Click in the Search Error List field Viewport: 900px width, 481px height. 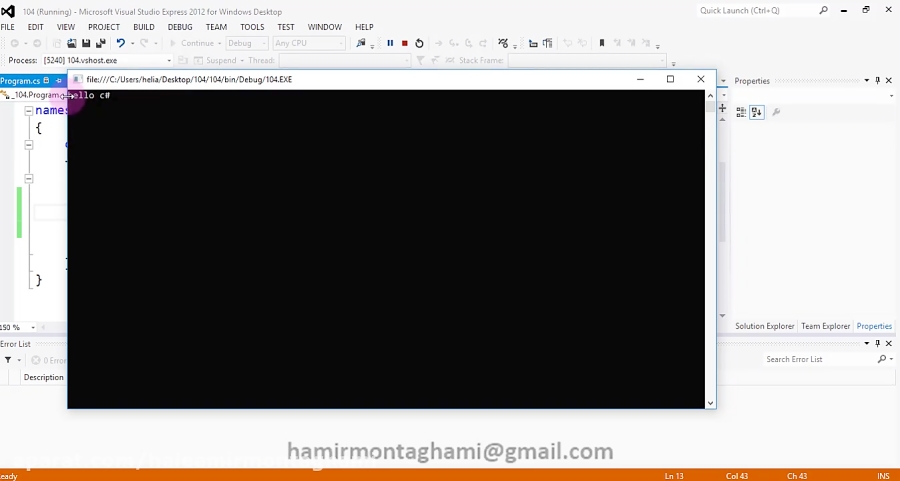tap(820, 359)
